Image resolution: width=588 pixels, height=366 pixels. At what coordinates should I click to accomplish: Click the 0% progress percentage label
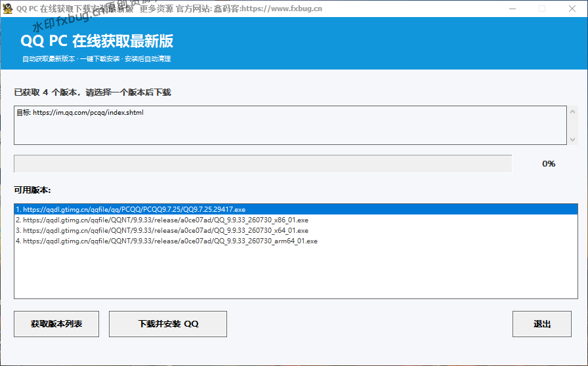tap(549, 163)
